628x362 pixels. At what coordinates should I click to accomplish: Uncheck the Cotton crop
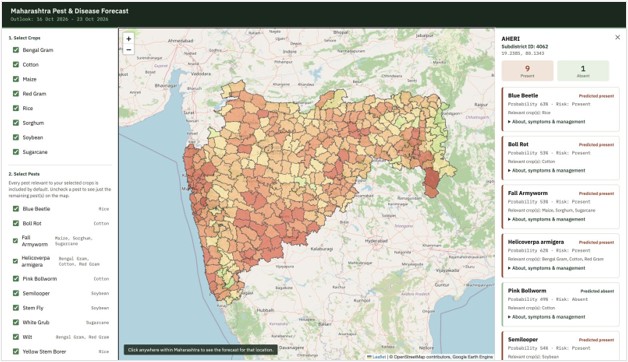(16, 64)
